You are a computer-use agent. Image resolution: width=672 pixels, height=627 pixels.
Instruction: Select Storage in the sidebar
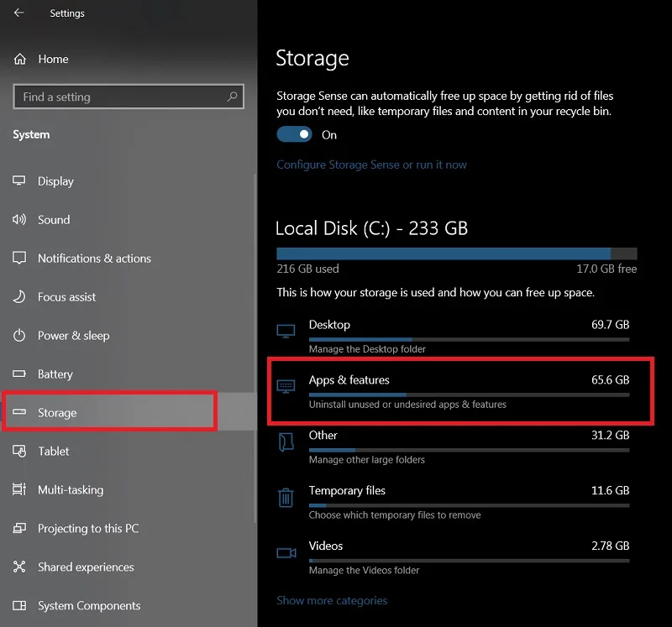coord(128,412)
